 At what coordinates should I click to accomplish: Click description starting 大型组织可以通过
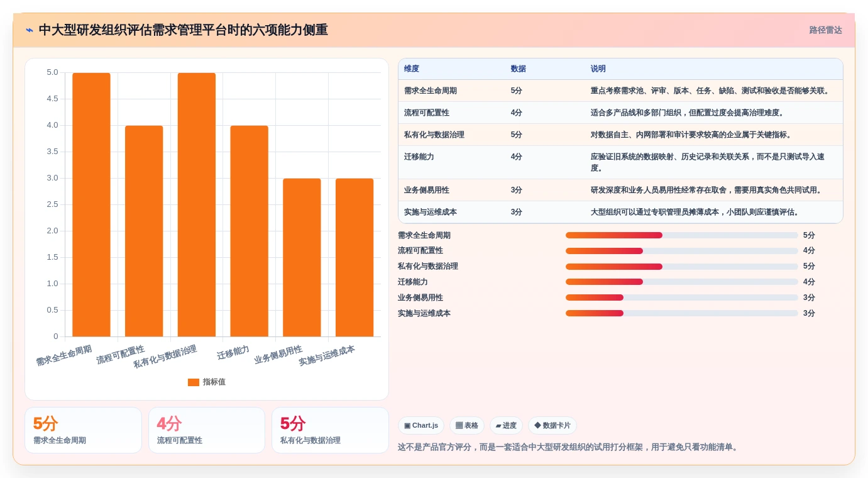pyautogui.click(x=695, y=212)
